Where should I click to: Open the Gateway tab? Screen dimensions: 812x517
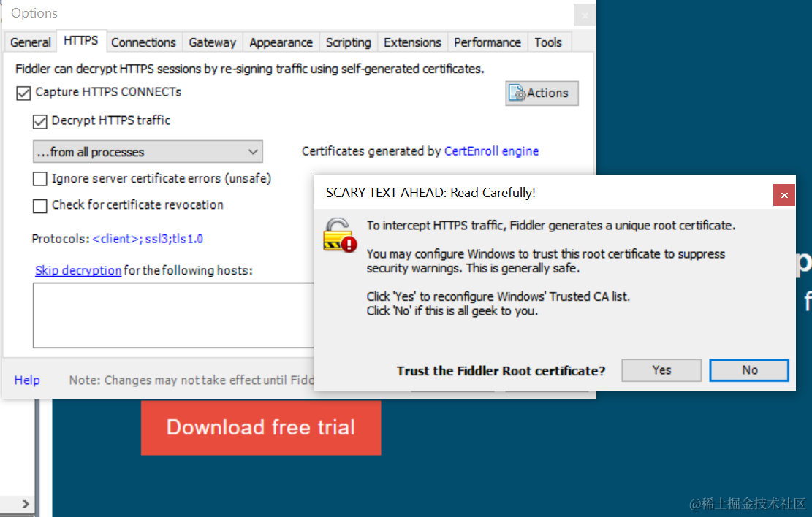pyautogui.click(x=213, y=42)
